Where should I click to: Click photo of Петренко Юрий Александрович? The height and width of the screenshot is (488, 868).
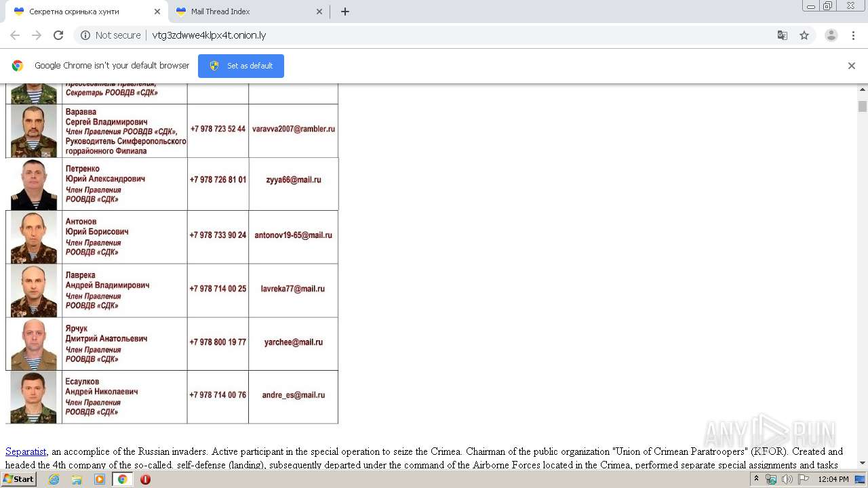[x=34, y=184]
